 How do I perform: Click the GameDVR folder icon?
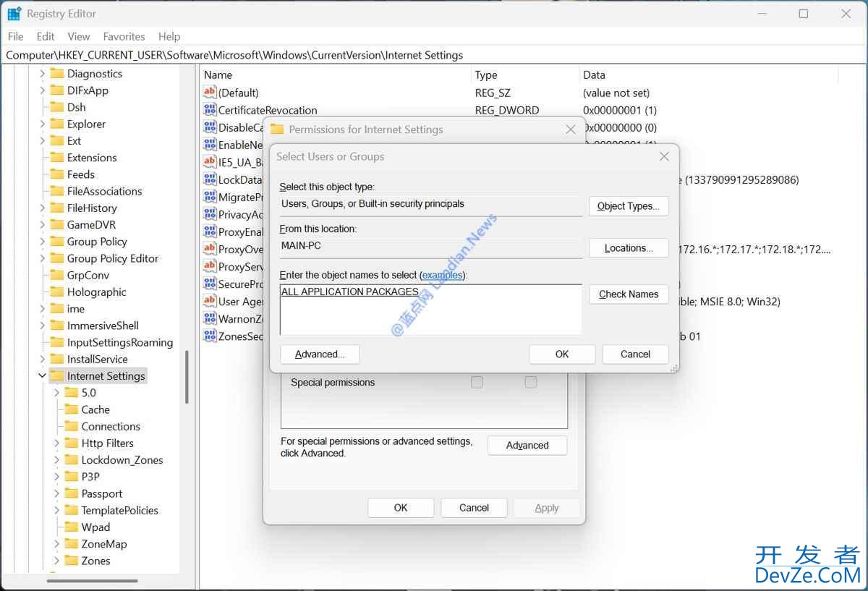56,224
